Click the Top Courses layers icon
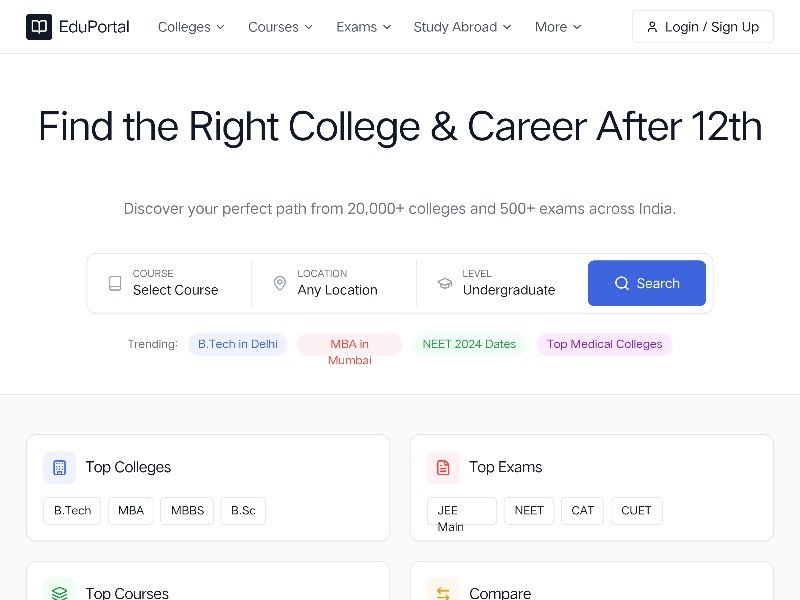The width and height of the screenshot is (800, 600). (59, 593)
